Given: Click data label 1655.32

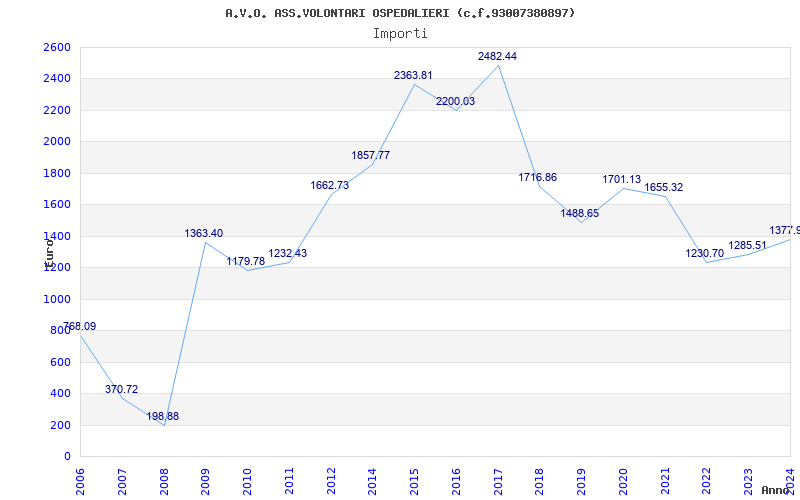Looking at the screenshot, I should coord(663,187).
